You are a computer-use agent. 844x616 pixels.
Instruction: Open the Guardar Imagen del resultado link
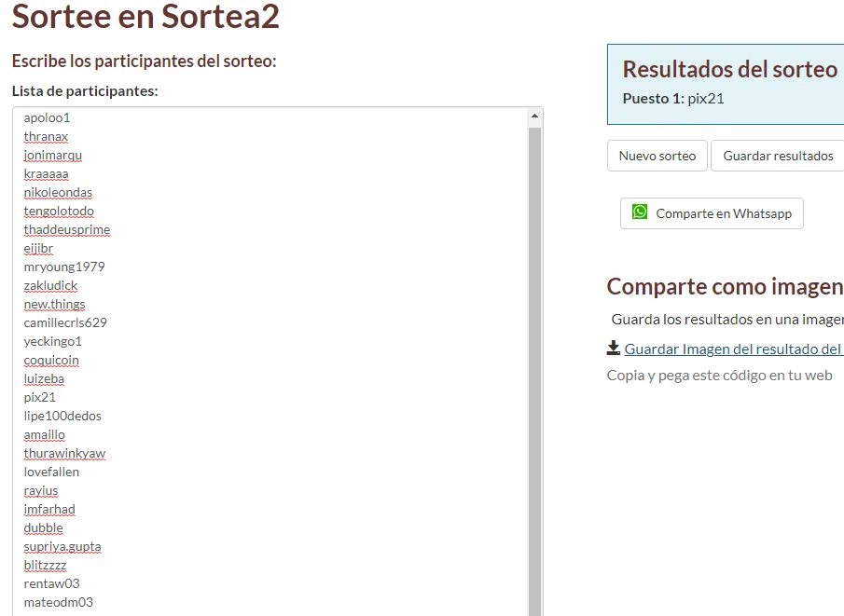coord(733,349)
